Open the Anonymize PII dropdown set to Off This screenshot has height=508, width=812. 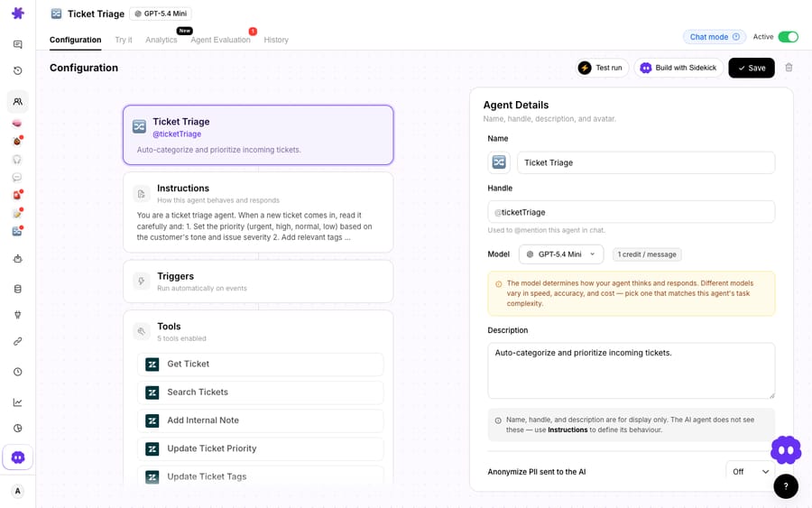coord(751,471)
